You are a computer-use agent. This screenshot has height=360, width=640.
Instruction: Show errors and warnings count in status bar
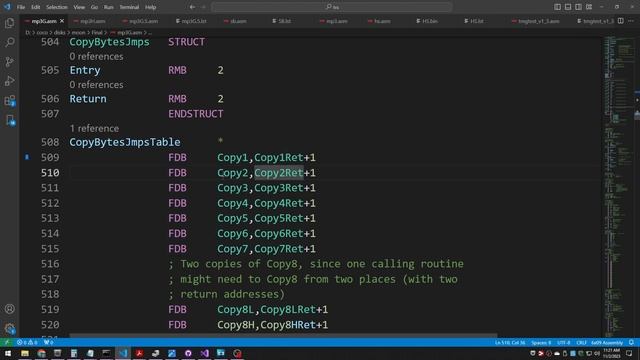tap(27, 342)
